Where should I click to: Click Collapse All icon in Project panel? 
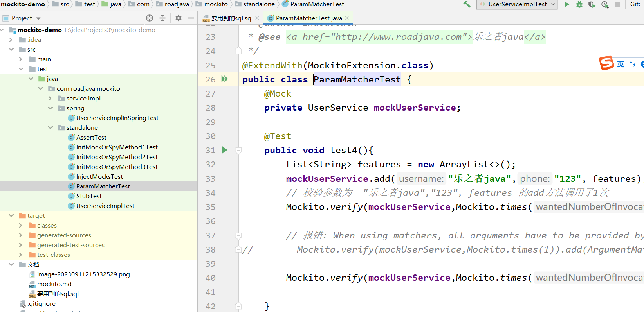[162, 18]
